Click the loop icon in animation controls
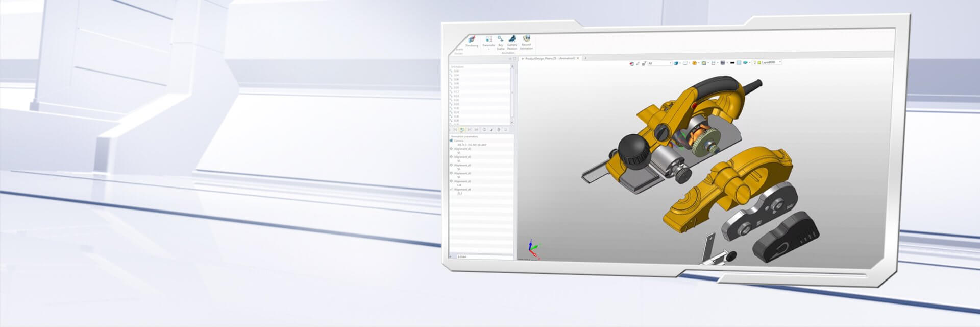980x327 pixels. 484,130
